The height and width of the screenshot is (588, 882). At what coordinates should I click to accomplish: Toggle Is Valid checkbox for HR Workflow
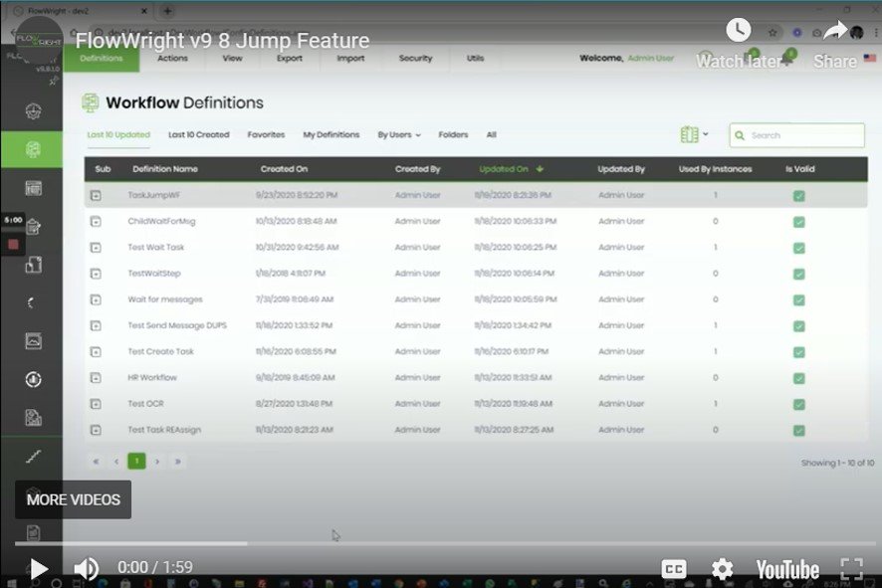[799, 378]
